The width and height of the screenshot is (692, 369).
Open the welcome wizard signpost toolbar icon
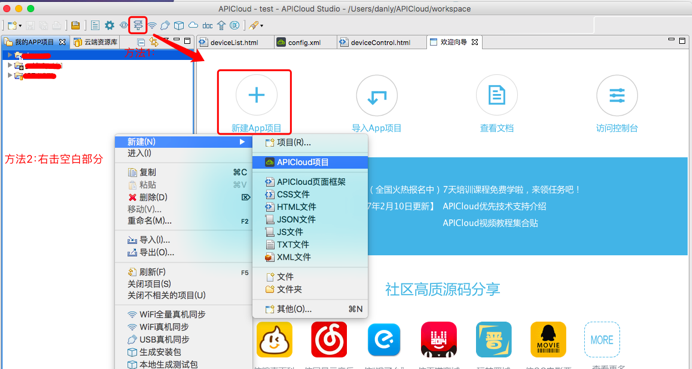point(138,25)
